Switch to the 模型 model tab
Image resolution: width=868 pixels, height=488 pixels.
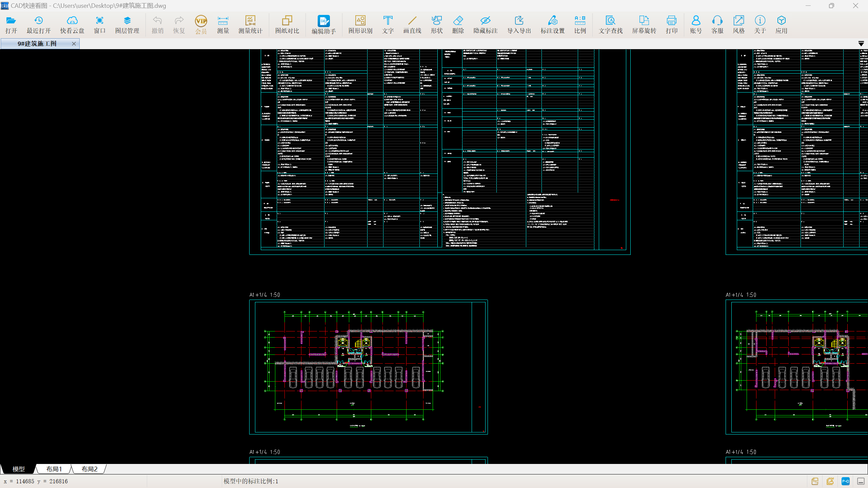click(18, 469)
